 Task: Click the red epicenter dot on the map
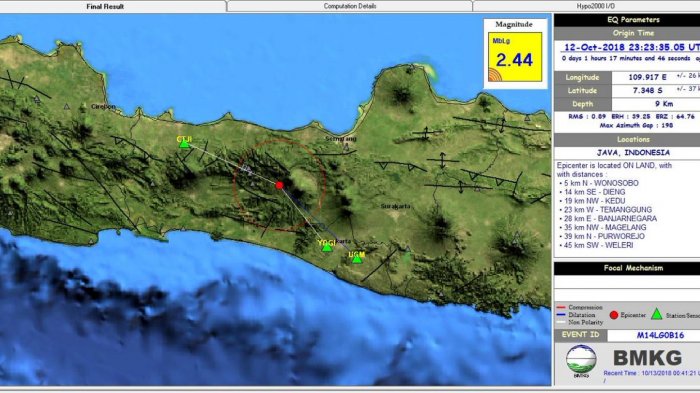[279, 185]
